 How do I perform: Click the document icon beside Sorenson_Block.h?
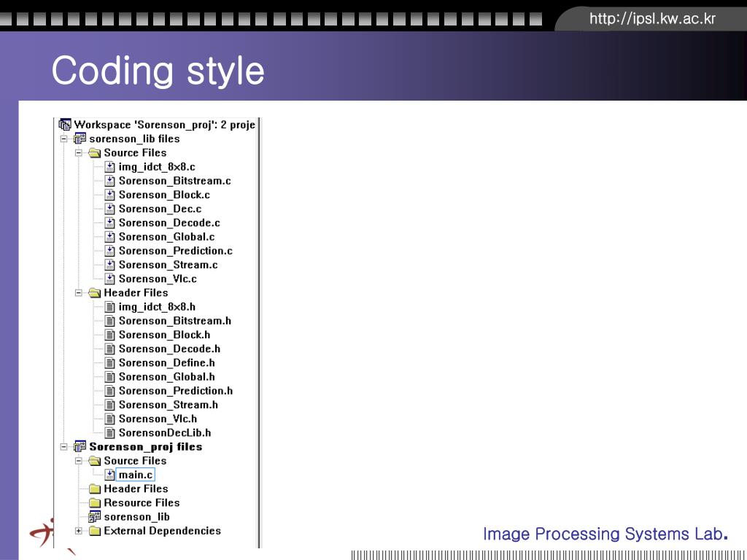pyautogui.click(x=110, y=335)
